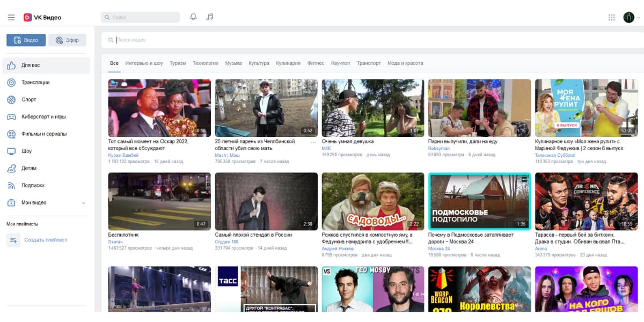The height and width of the screenshot is (322, 644).
Task: Switch to Видео mode
Action: point(26,40)
